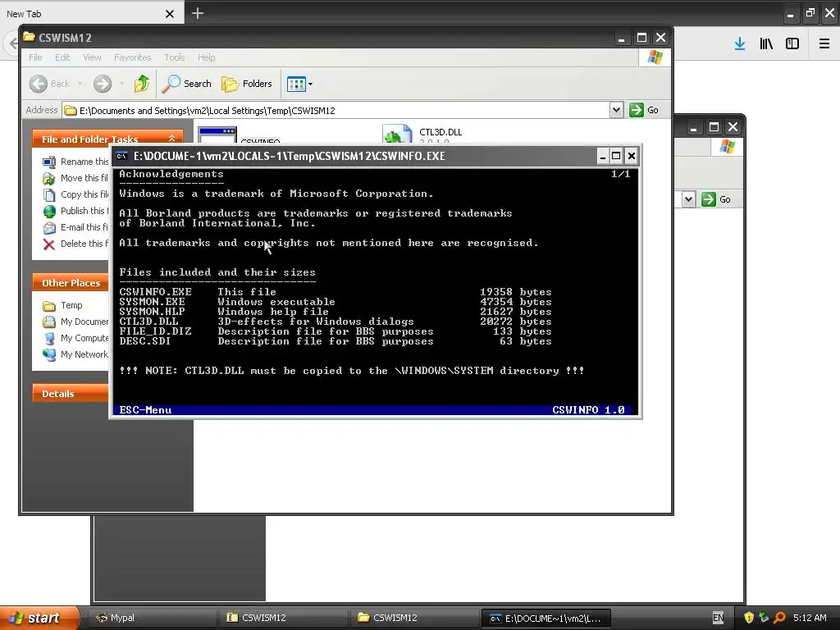
Task: Open My Network link in Other Places
Action: tap(84, 354)
